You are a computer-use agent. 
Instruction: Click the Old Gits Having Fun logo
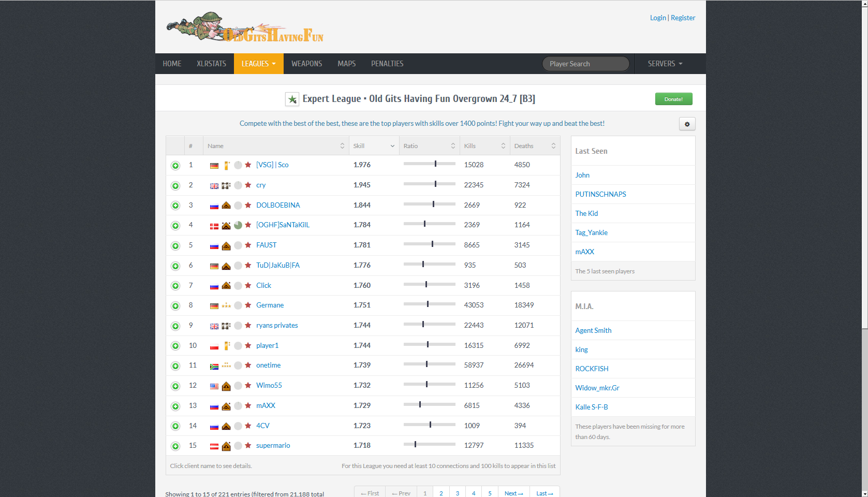[x=244, y=27]
